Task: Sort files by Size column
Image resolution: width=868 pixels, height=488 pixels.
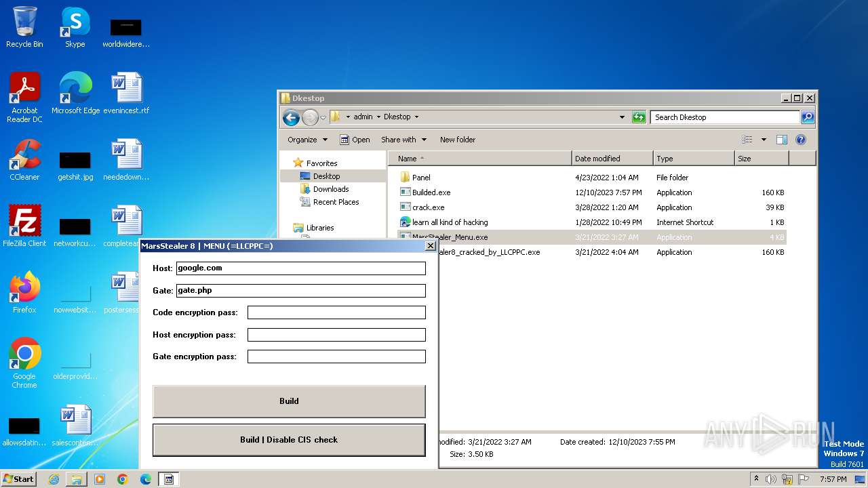Action: click(762, 159)
